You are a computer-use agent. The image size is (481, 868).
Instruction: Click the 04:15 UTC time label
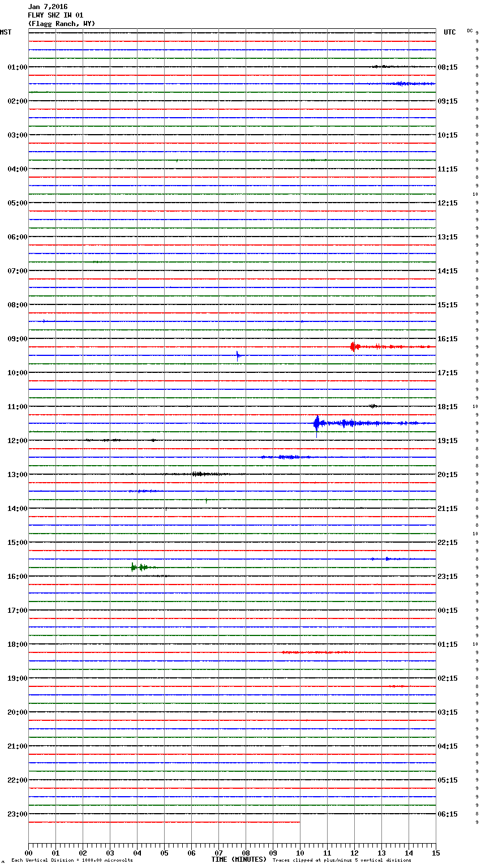(448, 746)
